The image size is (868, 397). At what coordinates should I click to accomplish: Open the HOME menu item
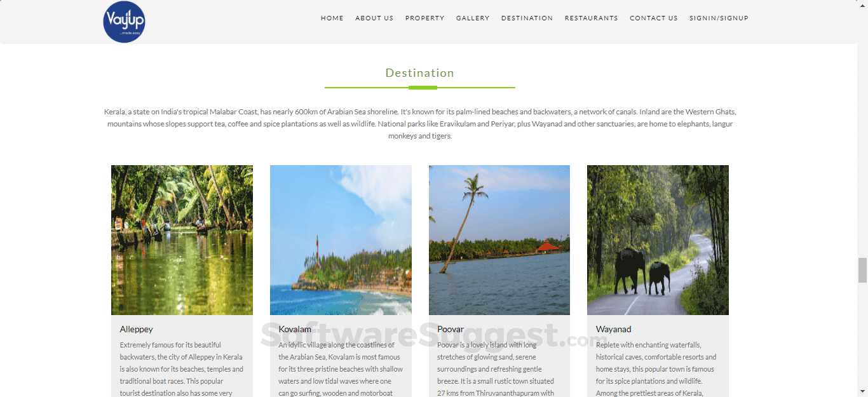coord(332,18)
